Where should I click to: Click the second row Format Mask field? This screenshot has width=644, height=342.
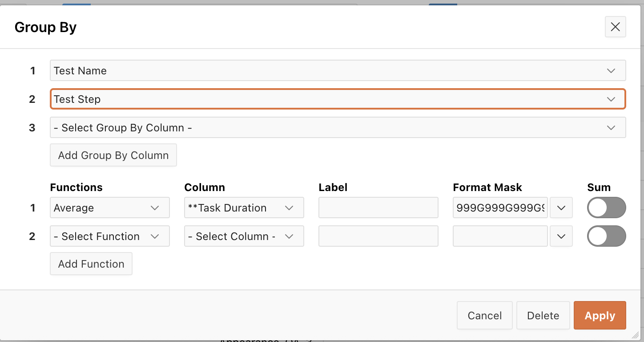[500, 236]
